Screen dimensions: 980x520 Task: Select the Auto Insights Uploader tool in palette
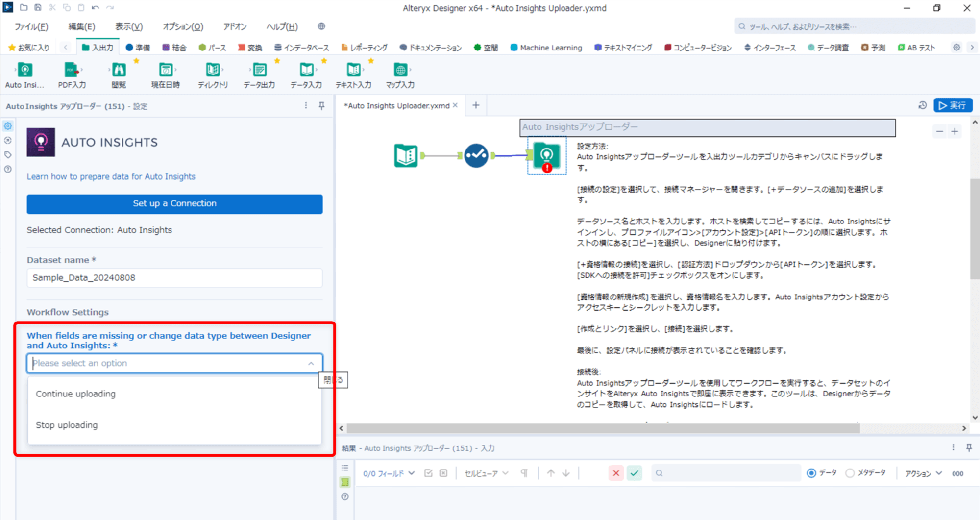(x=24, y=71)
